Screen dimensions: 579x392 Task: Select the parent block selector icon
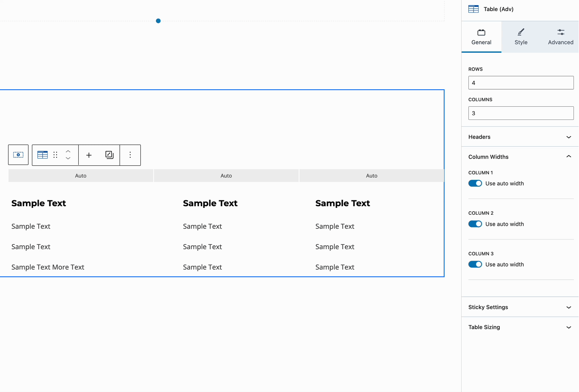18,155
